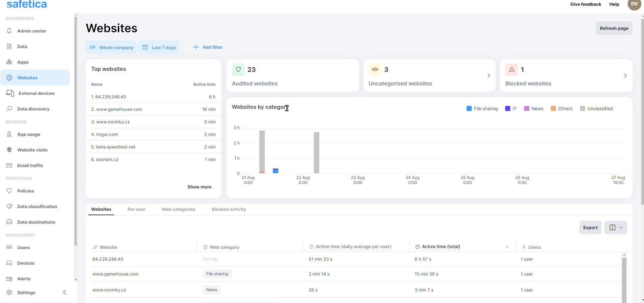This screenshot has width=644, height=303.
Task: Switch to the Blocked activity tab
Action: [229, 209]
